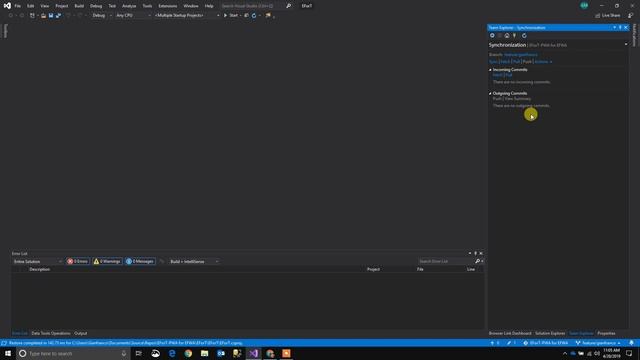Open the Project menu
640x360 pixels.
[x=62, y=6]
